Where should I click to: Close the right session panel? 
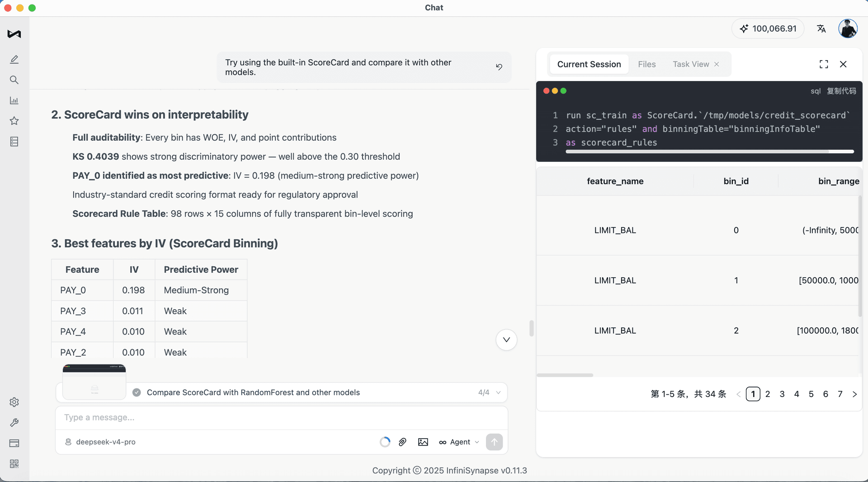click(843, 64)
